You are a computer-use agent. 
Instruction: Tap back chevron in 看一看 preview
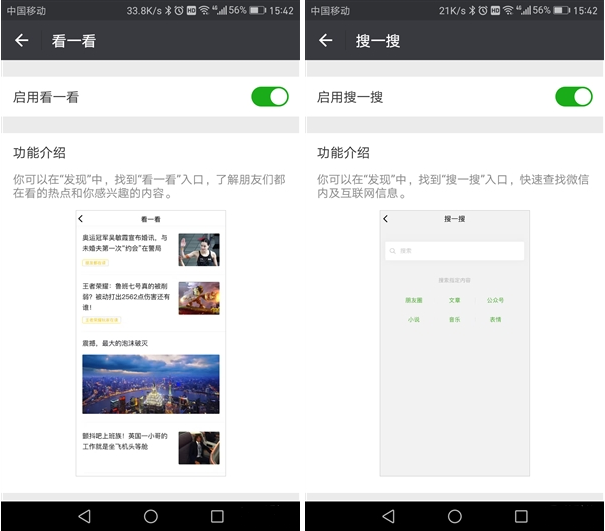(x=81, y=219)
